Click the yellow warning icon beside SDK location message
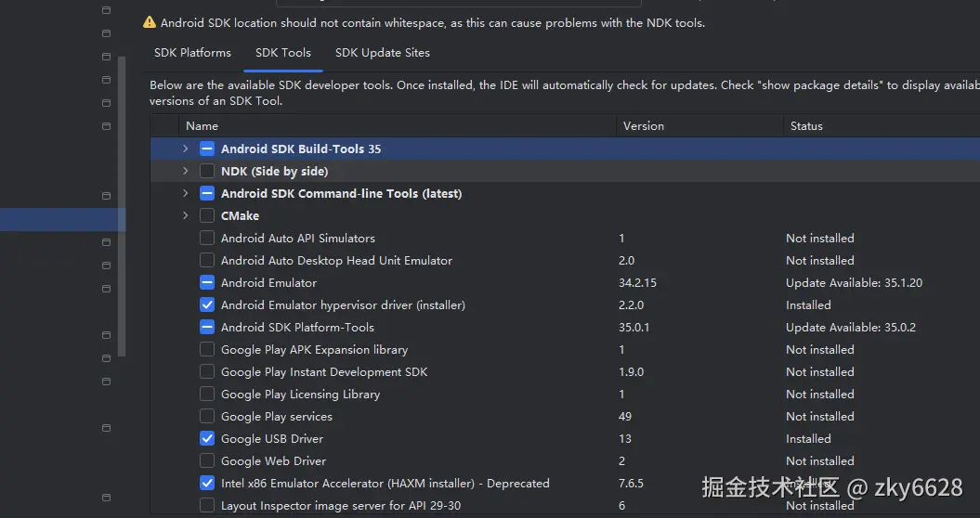This screenshot has height=518, width=980. (x=150, y=22)
